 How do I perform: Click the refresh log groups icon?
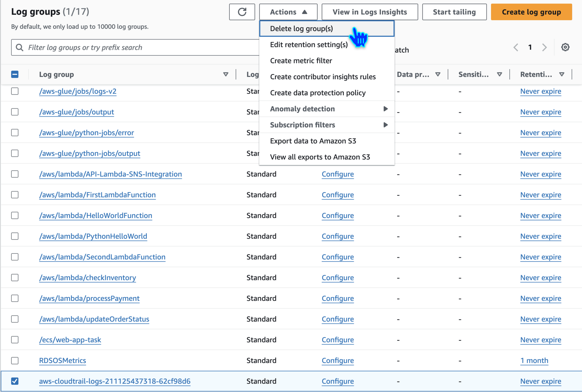coord(242,12)
